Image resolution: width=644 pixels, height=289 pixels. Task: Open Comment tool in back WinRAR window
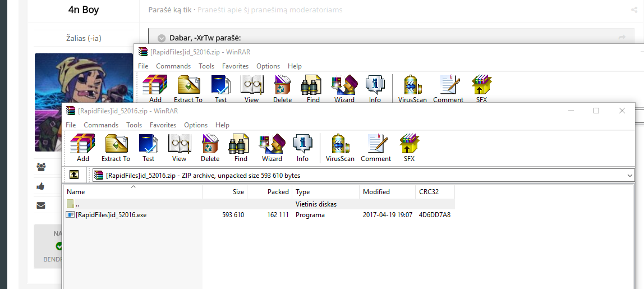tap(448, 89)
